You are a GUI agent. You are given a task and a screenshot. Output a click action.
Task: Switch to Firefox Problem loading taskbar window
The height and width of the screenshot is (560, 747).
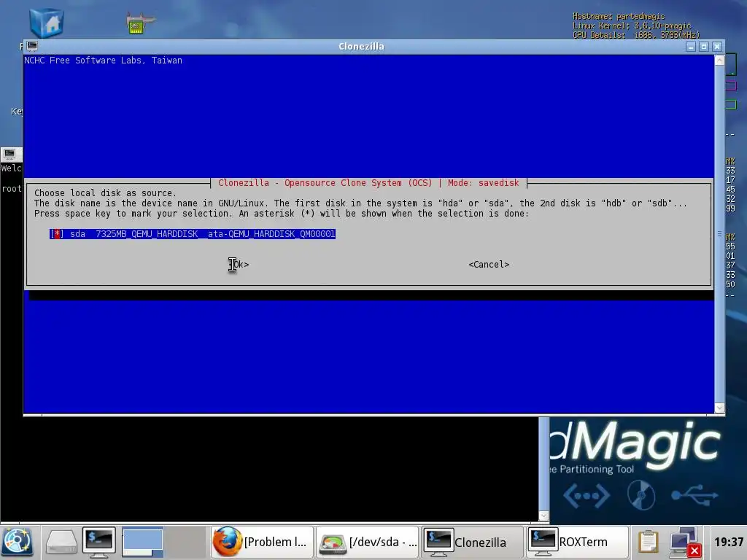pyautogui.click(x=262, y=542)
